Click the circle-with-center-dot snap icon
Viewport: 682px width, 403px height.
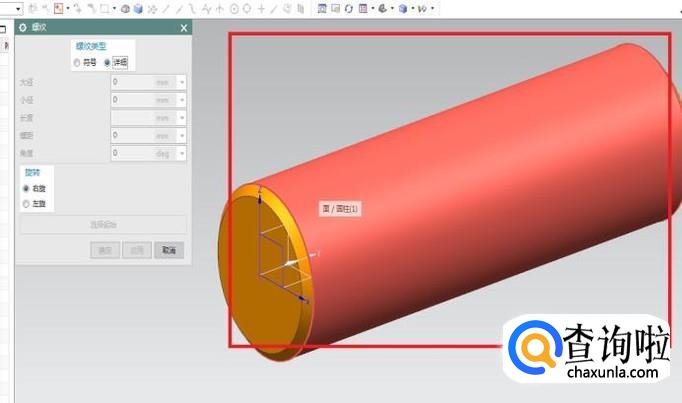tap(234, 9)
